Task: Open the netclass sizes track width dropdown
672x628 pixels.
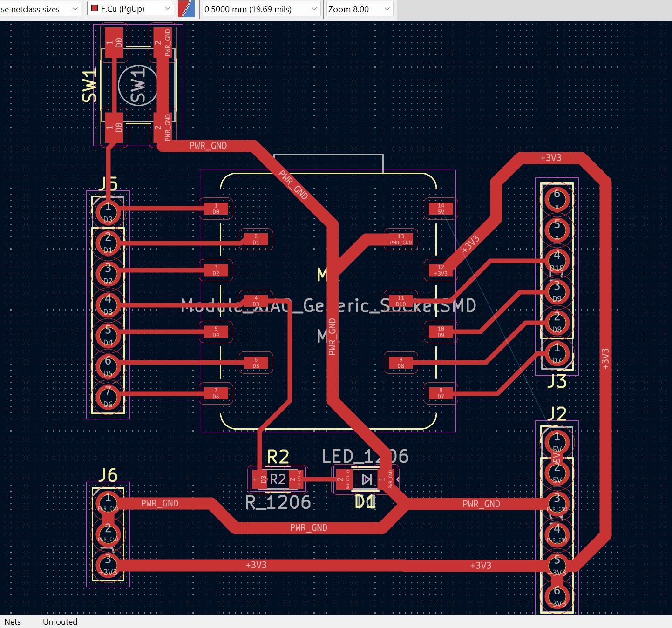Action: pyautogui.click(x=41, y=9)
